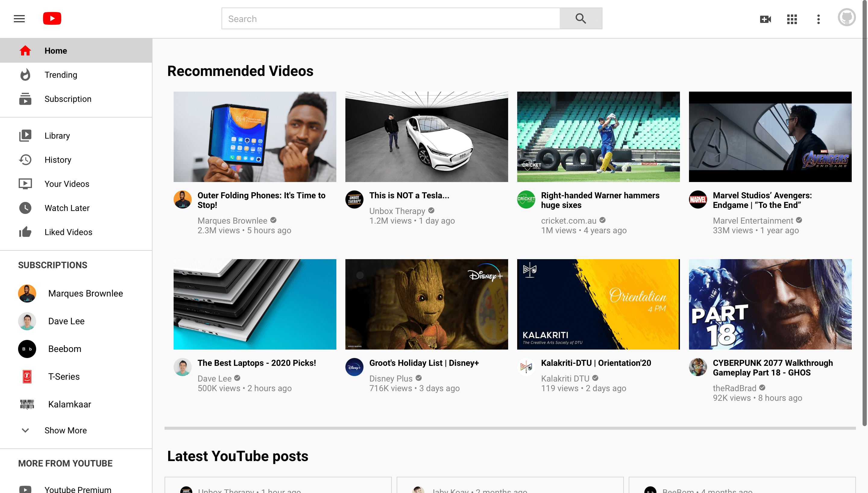Viewport: 868px width, 493px height.
Task: Open the Library sidebar entry
Action: pos(57,135)
